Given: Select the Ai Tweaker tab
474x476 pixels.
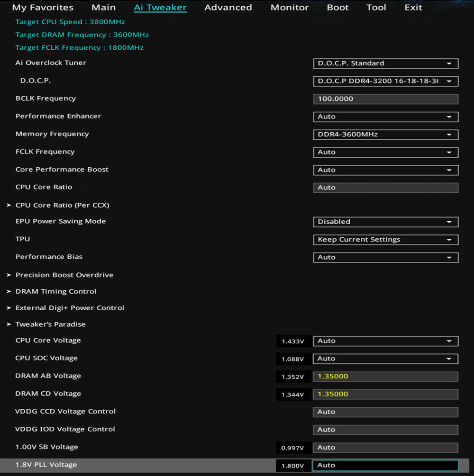Looking at the screenshot, I should pyautogui.click(x=160, y=7).
